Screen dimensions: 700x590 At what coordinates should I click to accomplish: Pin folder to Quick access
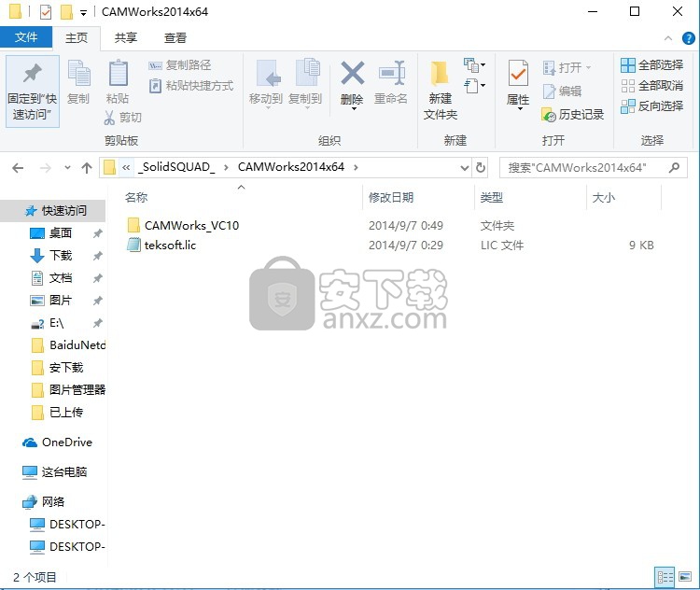tap(33, 91)
